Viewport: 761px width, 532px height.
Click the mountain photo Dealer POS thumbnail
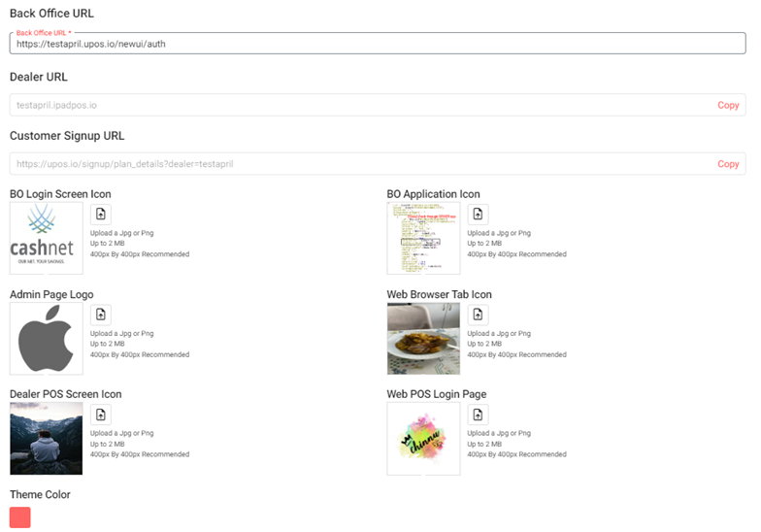tap(46, 439)
